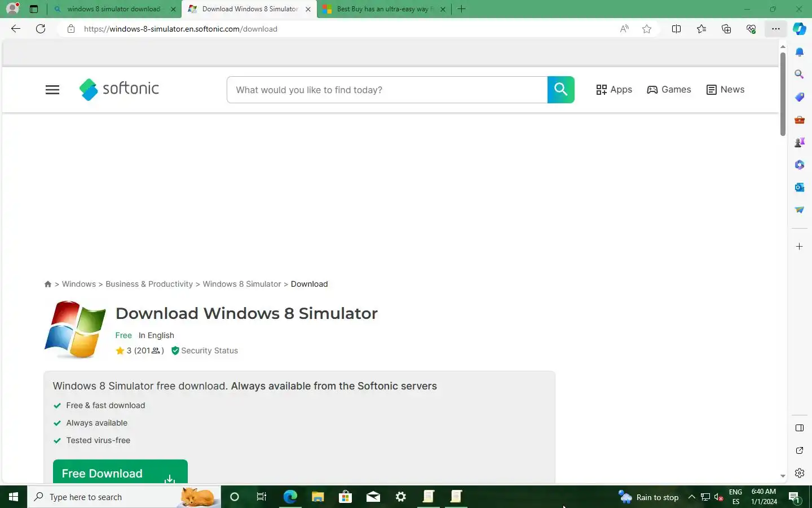Open sidebar Microsoft 365 icon
812x508 pixels.
800,165
